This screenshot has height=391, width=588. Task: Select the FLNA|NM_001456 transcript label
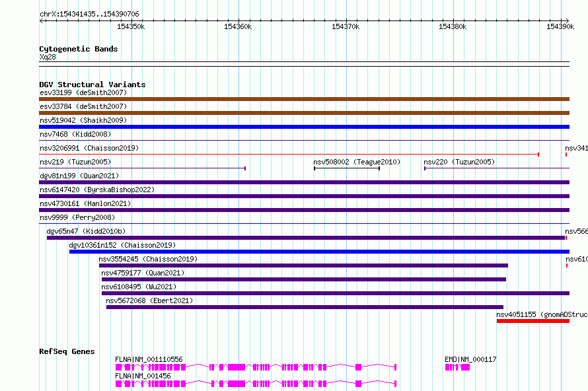pos(143,376)
